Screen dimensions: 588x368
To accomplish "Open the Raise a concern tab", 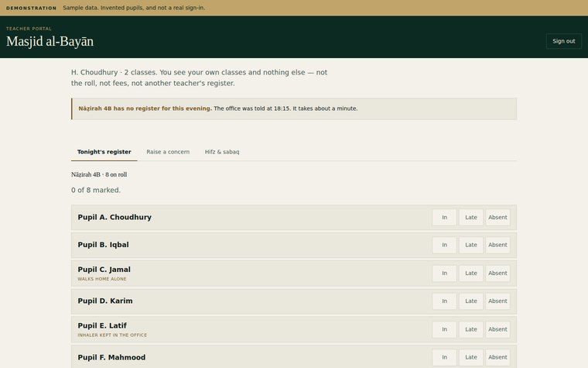I will [168, 152].
